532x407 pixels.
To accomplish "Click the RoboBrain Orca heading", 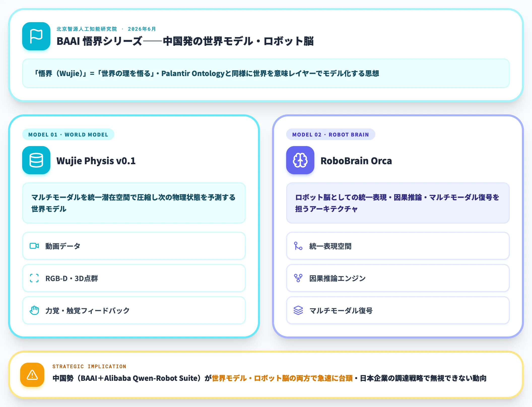I will click(x=356, y=161).
